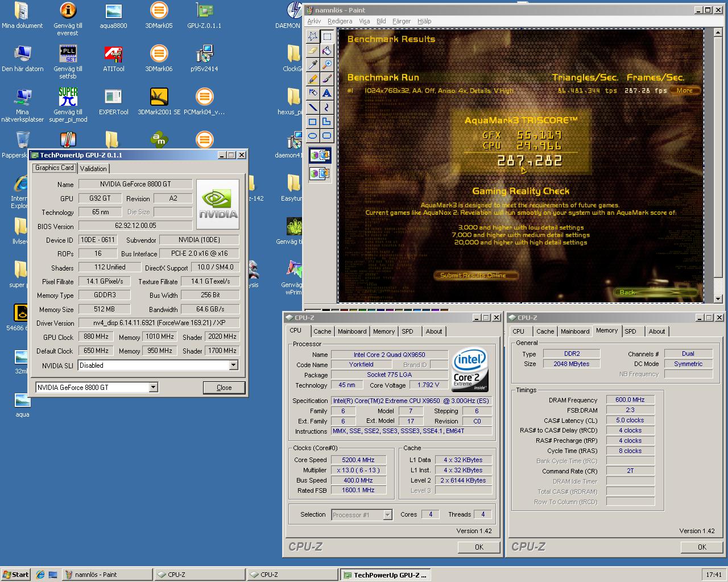Expand the NVIDIA SLI dropdown in GPU-Z
The width and height of the screenshot is (728, 582).
coord(233,365)
